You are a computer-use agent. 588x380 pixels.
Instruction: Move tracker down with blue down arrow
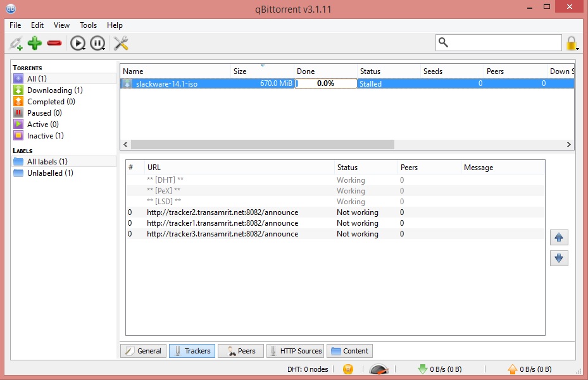click(x=559, y=258)
